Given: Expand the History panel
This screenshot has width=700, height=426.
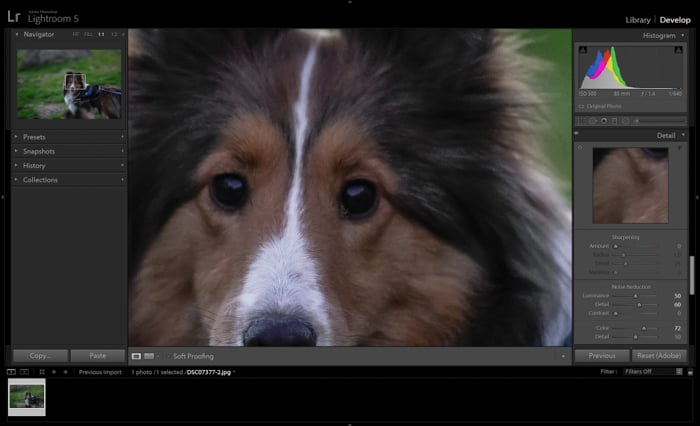Looking at the screenshot, I should pyautogui.click(x=16, y=165).
